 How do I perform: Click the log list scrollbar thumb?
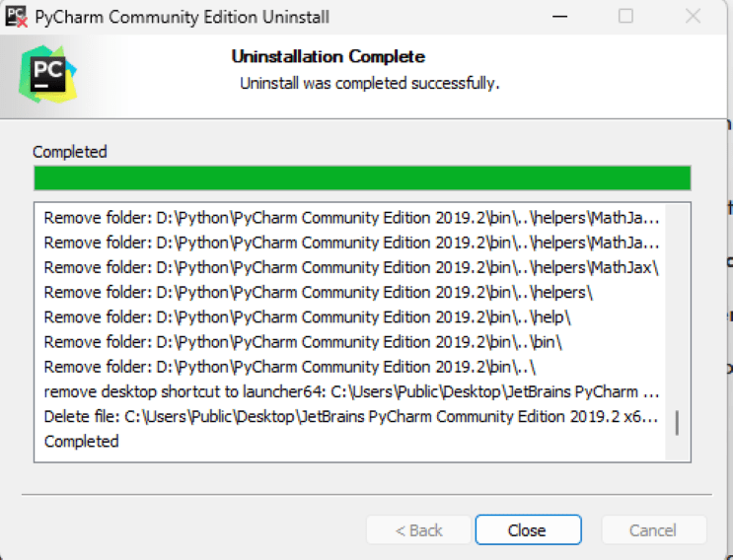coord(677,423)
